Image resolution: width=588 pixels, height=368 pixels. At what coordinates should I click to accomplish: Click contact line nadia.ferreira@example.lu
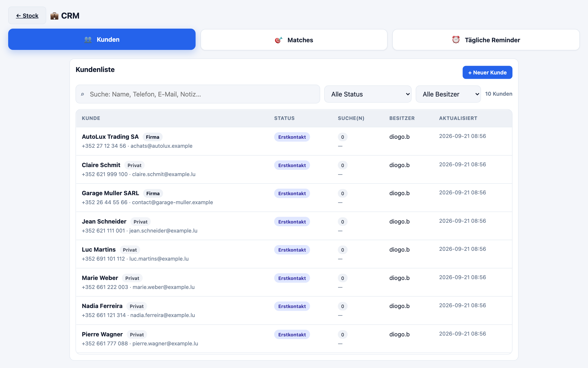pyautogui.click(x=138, y=315)
